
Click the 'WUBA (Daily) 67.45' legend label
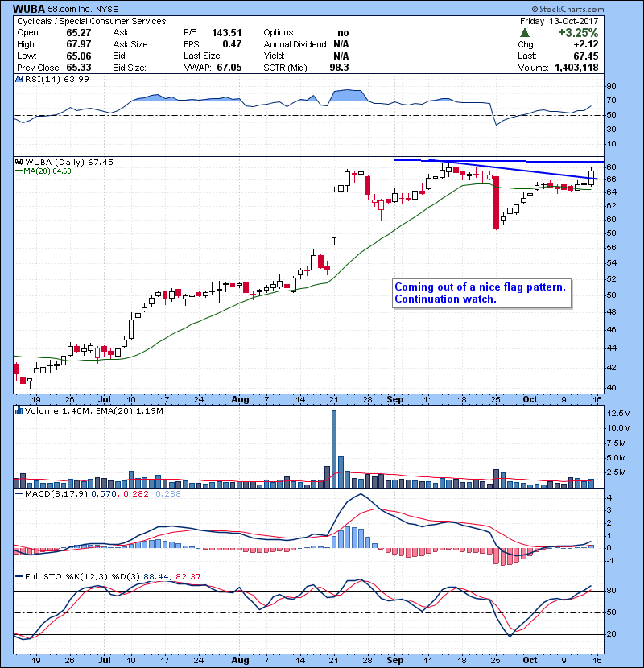(x=69, y=162)
